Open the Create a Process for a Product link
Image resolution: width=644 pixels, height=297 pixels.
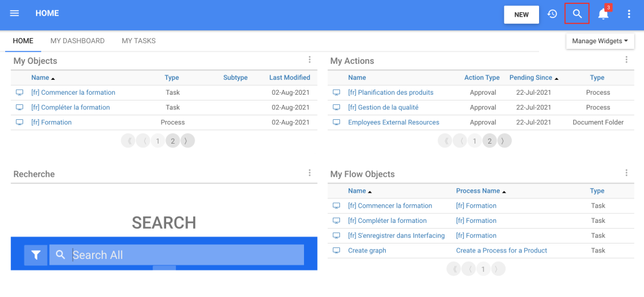point(501,251)
